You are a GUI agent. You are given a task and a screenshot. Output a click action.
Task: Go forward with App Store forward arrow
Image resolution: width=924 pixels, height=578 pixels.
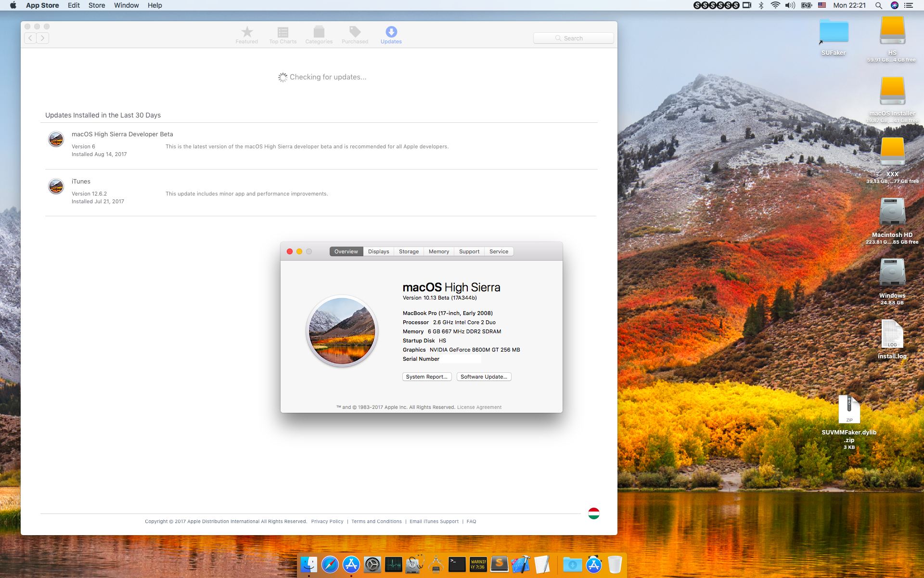43,38
